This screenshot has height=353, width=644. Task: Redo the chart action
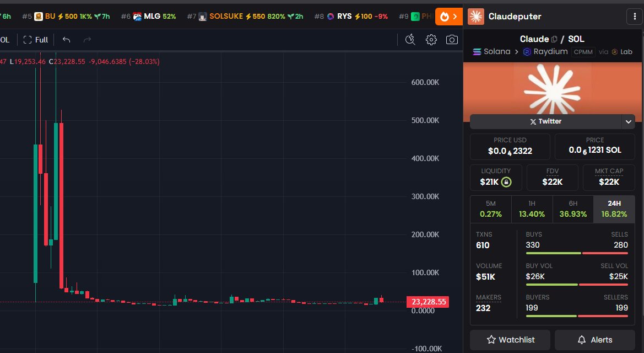tap(87, 40)
